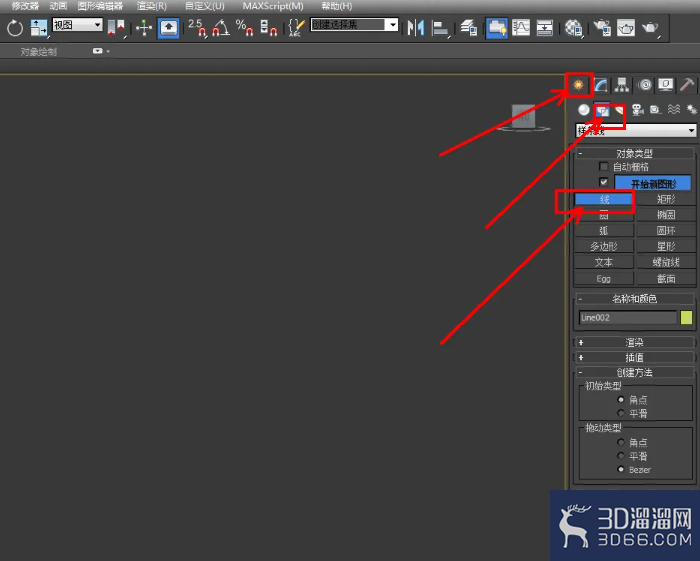Switch to the Hierarchy panel tab

click(622, 84)
